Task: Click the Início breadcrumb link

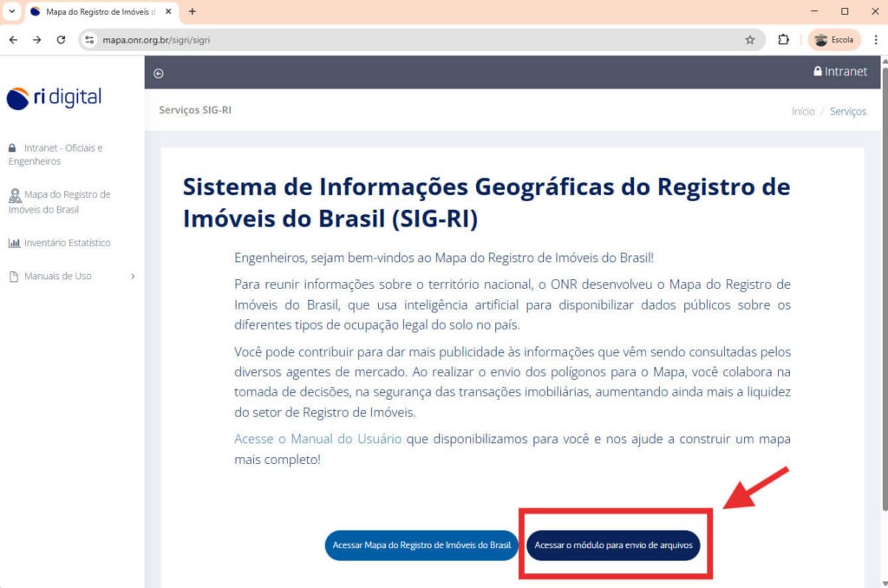Action: [803, 111]
